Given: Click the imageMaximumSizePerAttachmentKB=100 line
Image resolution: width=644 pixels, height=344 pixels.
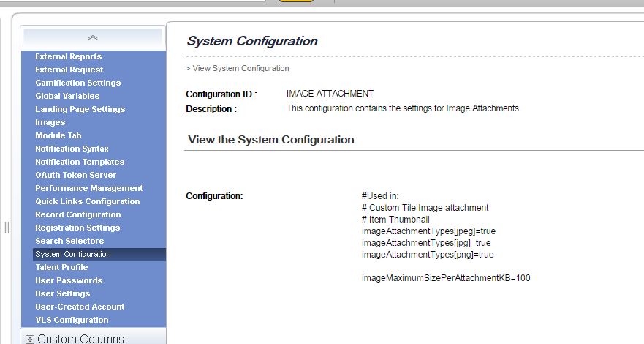Looking at the screenshot, I should [x=446, y=278].
